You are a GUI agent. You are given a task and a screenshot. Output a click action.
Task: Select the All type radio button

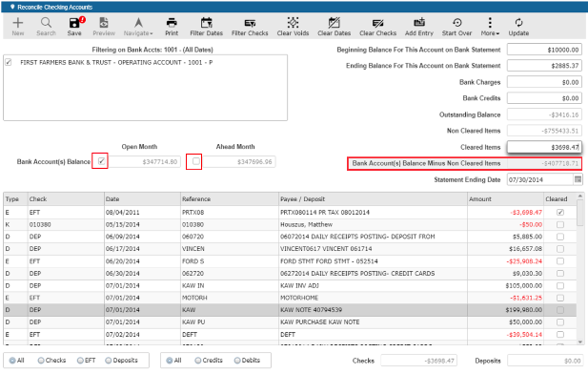(12, 361)
